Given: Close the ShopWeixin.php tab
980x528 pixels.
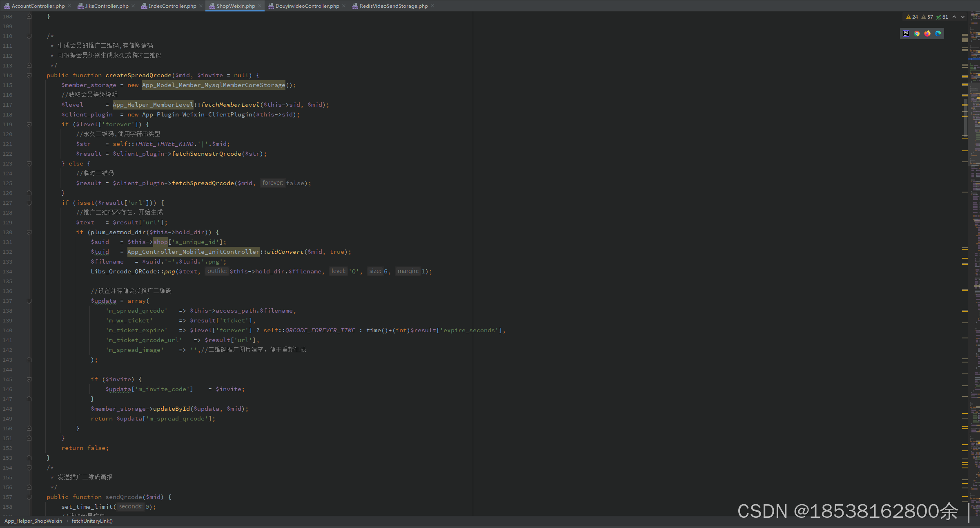Looking at the screenshot, I should 260,6.
